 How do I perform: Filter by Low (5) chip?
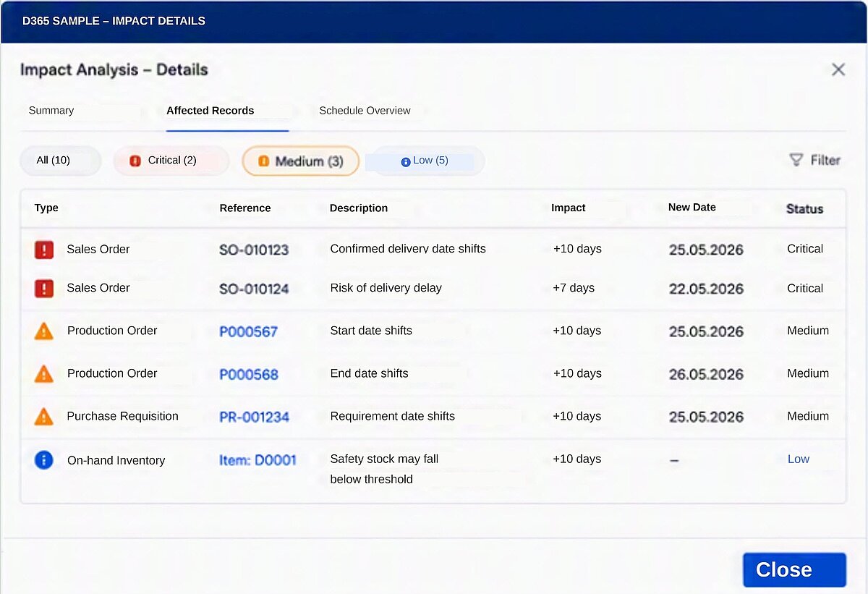tap(425, 161)
